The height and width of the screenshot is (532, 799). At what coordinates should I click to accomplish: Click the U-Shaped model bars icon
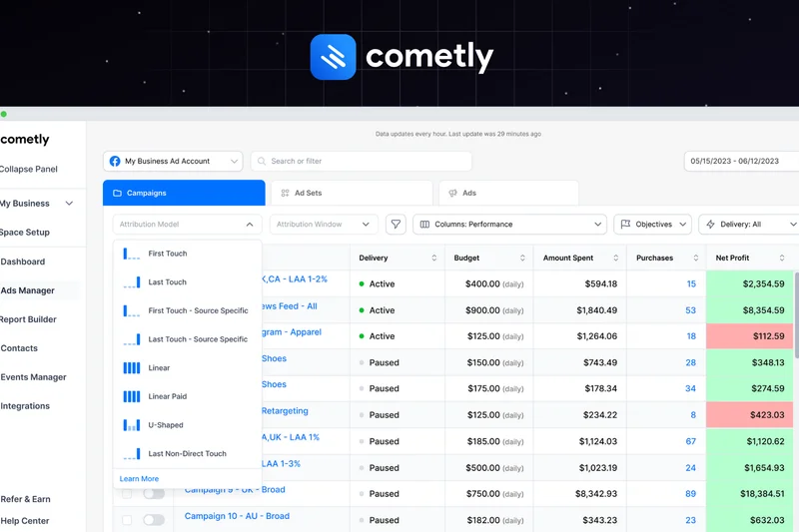point(132,424)
